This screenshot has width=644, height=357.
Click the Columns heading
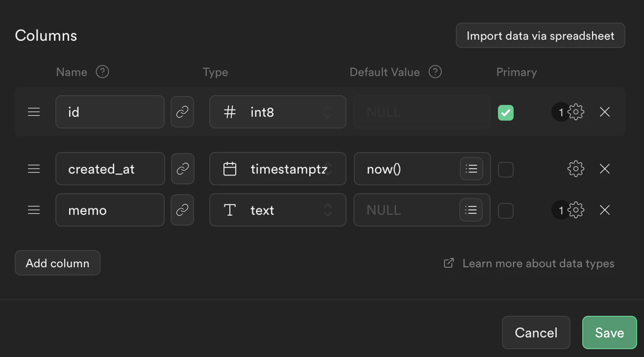pyautogui.click(x=46, y=35)
